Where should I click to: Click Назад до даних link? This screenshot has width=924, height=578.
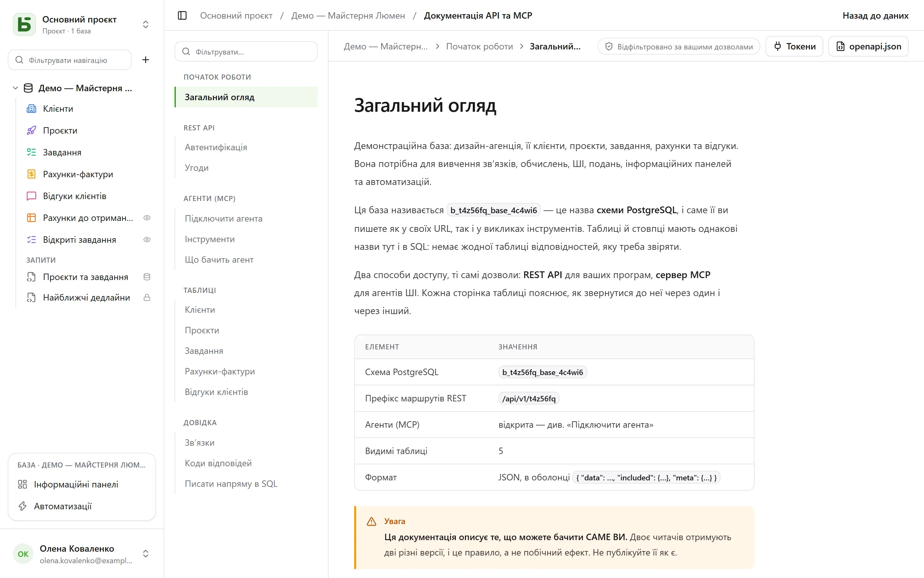point(875,16)
